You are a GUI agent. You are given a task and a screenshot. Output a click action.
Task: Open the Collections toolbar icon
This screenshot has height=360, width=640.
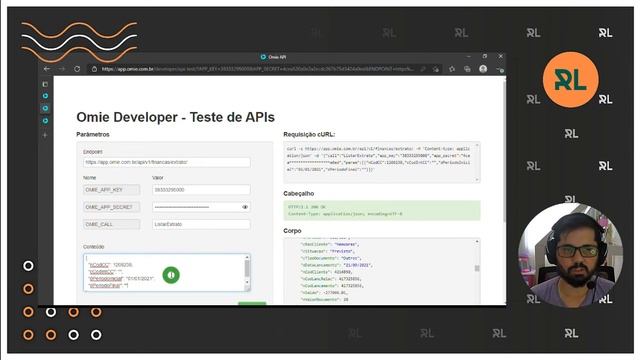[x=467, y=69]
